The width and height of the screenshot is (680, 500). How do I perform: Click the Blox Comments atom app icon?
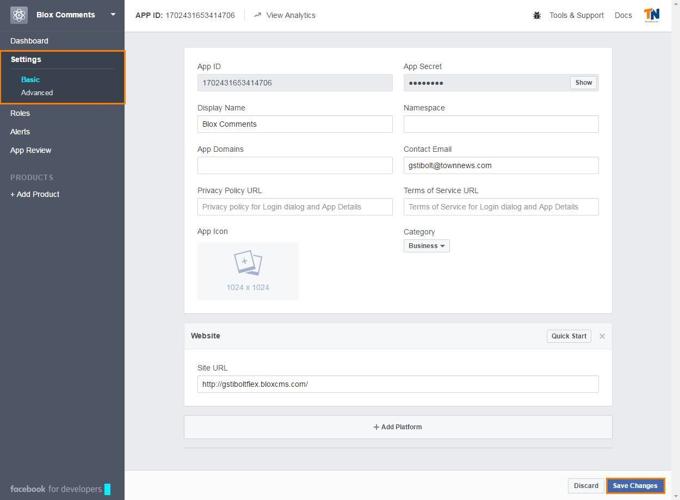click(x=19, y=15)
